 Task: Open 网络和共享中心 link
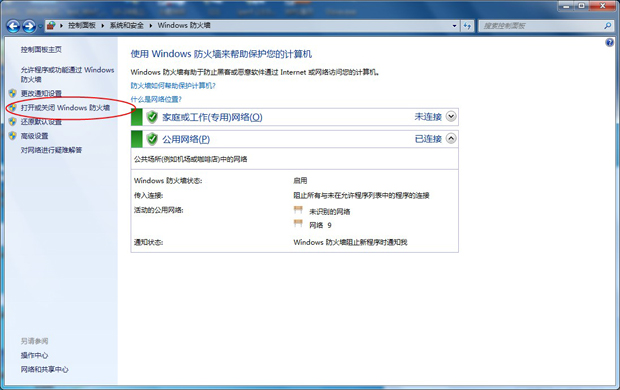(44, 369)
